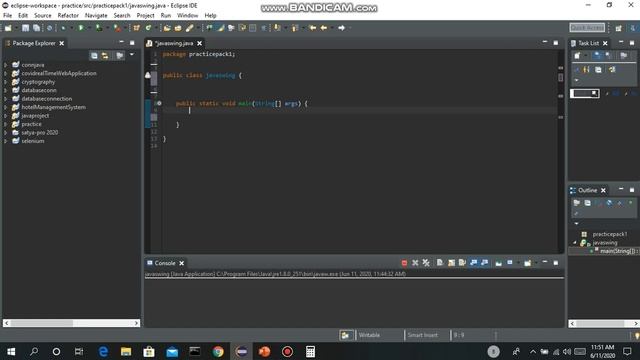The width and height of the screenshot is (640, 360).
Task: Open Eclipse icon in the taskbar
Action: [241, 351]
